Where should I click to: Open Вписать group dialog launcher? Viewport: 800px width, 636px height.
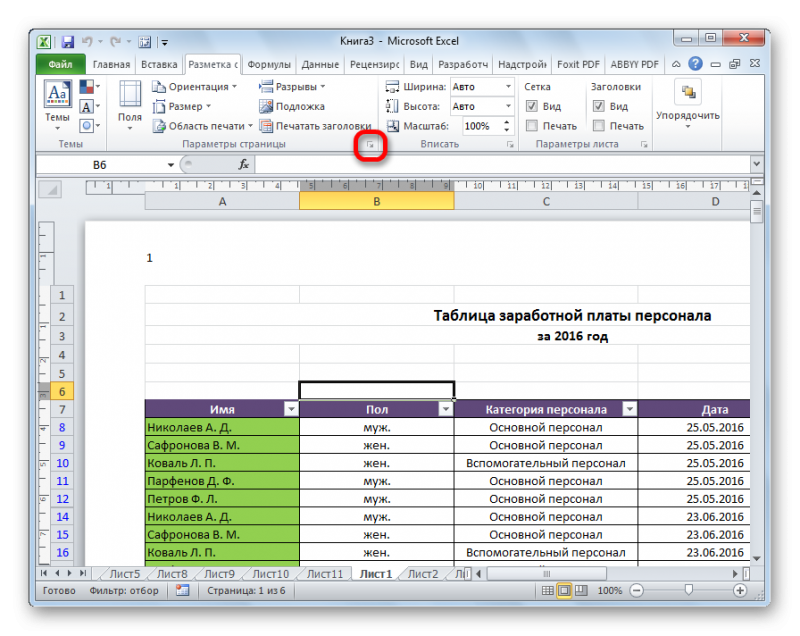tap(510, 145)
